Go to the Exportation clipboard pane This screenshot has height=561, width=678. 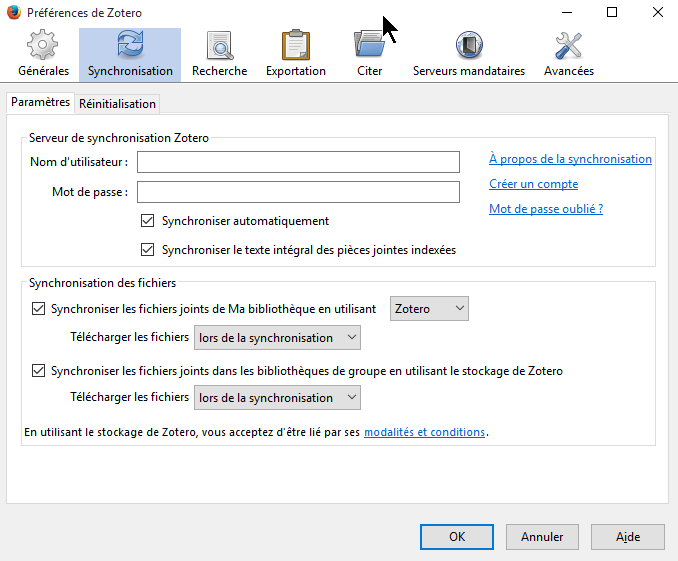[296, 54]
